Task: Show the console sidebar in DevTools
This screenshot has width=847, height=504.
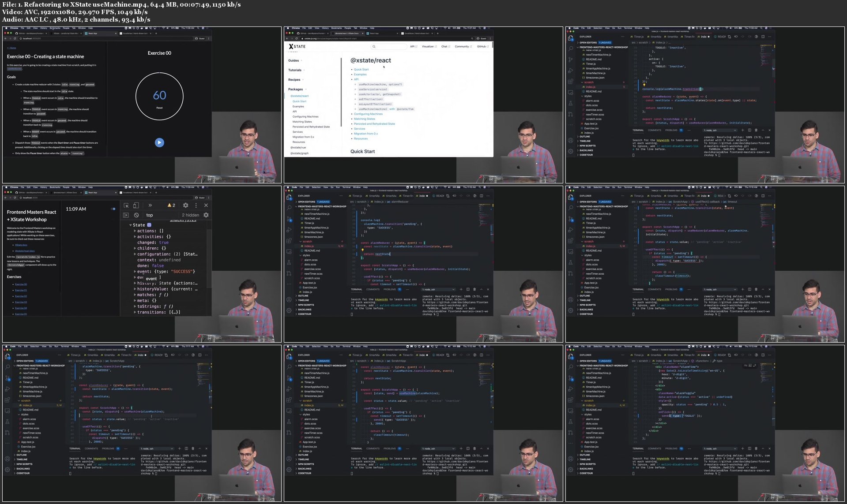Action: pos(126,215)
